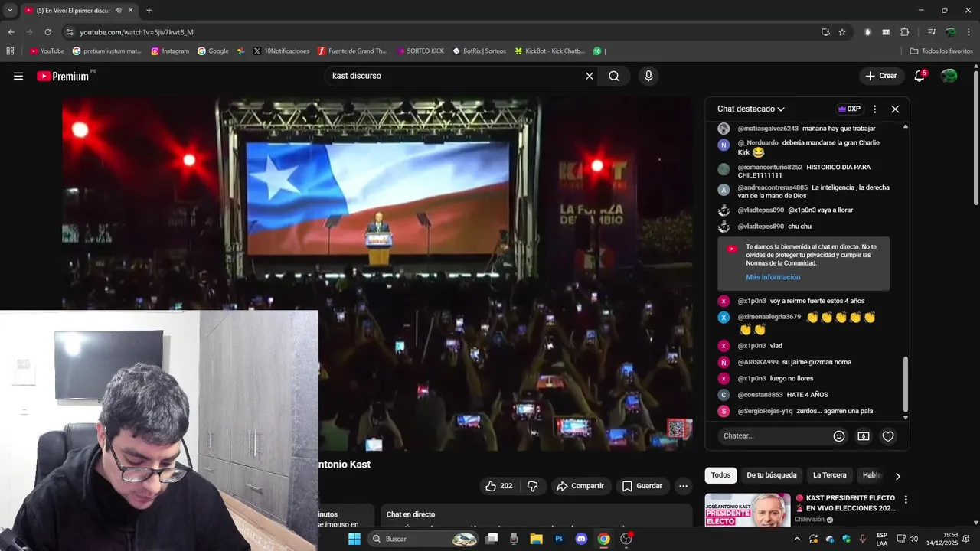Expand the Chat destacado dropdown
980x551 pixels.
pyautogui.click(x=750, y=109)
